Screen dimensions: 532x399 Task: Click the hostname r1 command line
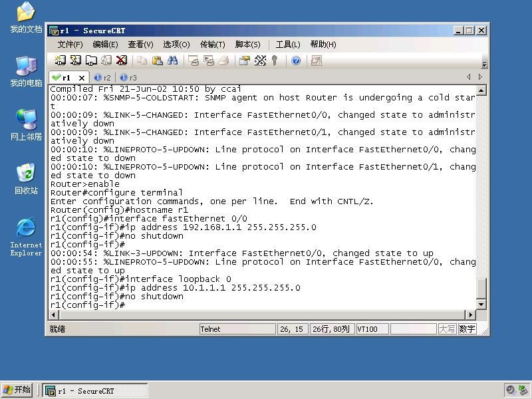pyautogui.click(x=119, y=209)
